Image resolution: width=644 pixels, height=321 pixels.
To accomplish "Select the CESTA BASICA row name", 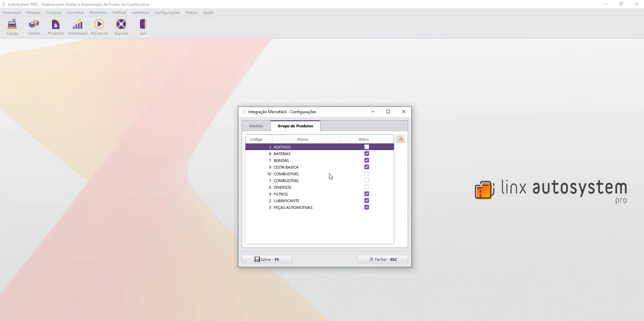I will click(286, 167).
